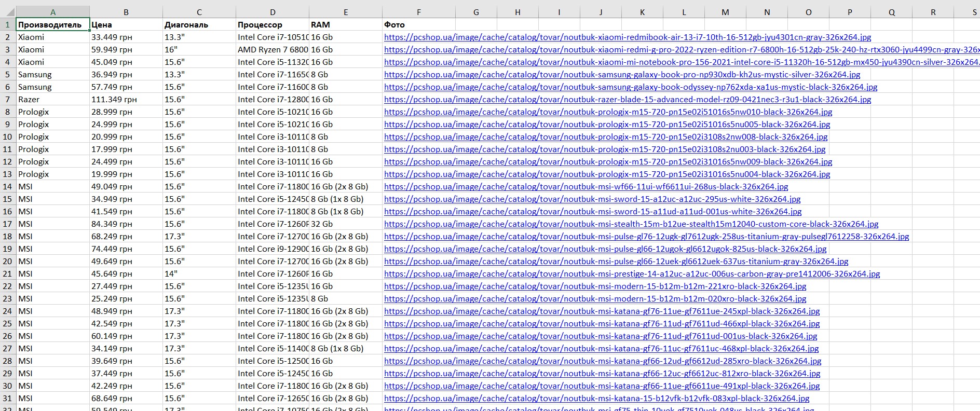980x411 pixels.
Task: Click the price cell 68.649 грн
Action: (x=126, y=398)
